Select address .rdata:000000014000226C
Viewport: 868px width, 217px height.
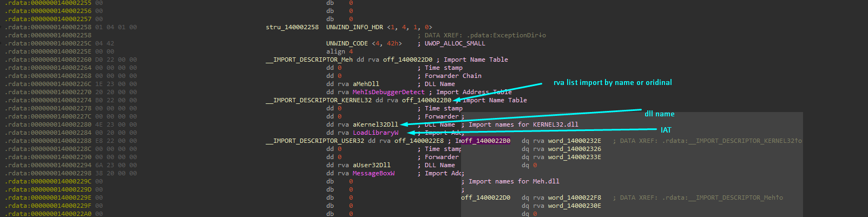(48, 84)
